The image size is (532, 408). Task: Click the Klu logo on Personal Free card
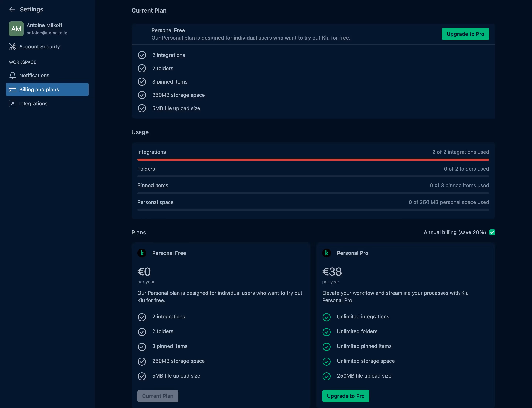pyautogui.click(x=142, y=253)
